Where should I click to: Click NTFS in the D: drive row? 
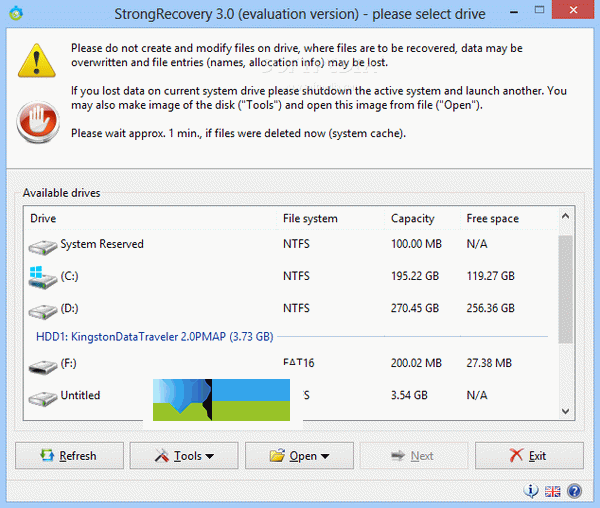tap(296, 308)
